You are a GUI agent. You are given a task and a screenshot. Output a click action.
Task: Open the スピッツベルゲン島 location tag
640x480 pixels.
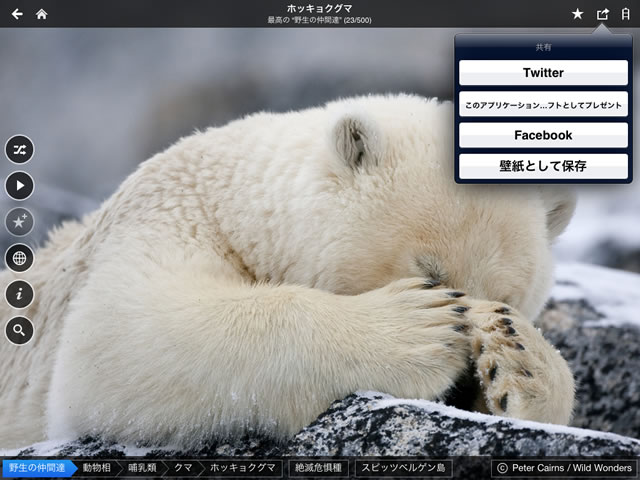click(x=403, y=468)
